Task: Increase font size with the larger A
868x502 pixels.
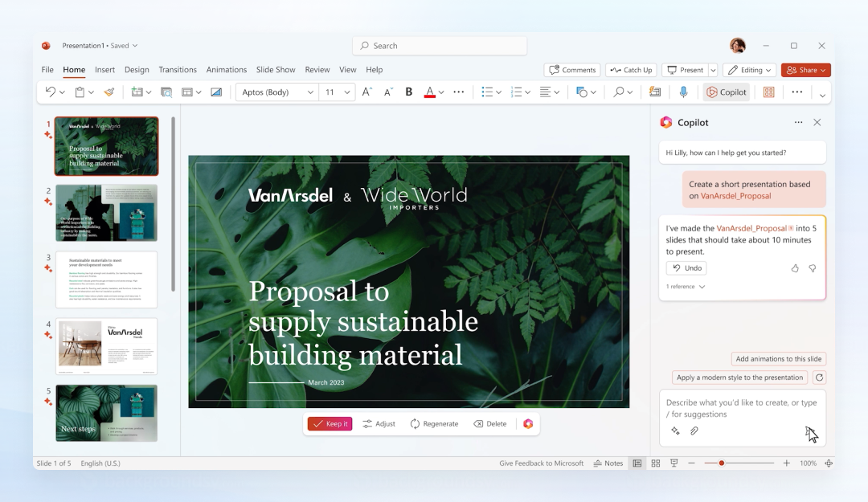Action: (367, 92)
